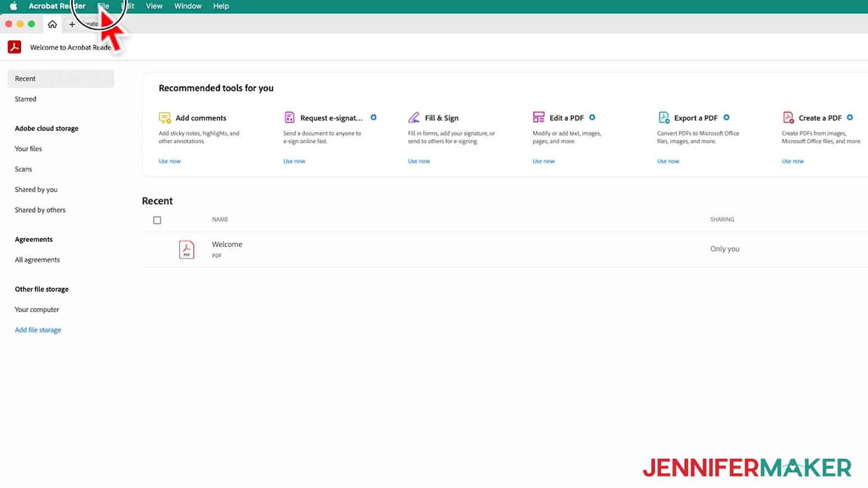868x488 pixels.
Task: Click the Edit a PDF tool title
Action: point(567,118)
